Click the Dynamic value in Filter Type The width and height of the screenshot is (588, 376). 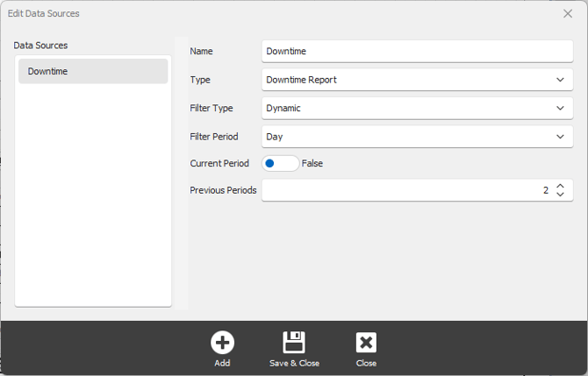283,109
